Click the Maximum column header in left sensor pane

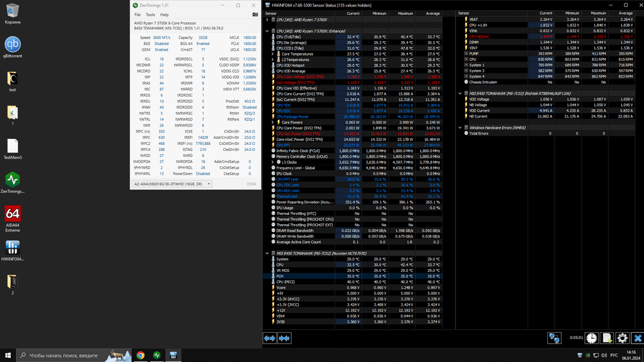coord(402,13)
